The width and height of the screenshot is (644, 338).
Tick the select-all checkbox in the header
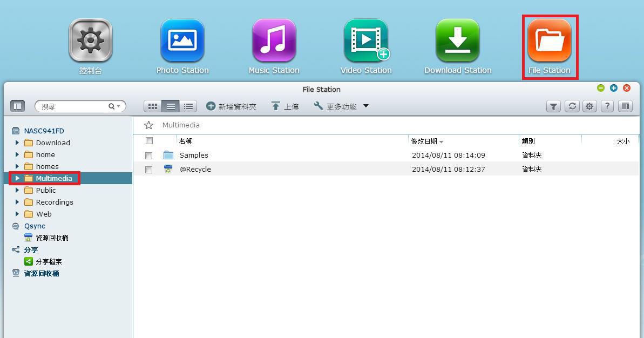point(149,141)
